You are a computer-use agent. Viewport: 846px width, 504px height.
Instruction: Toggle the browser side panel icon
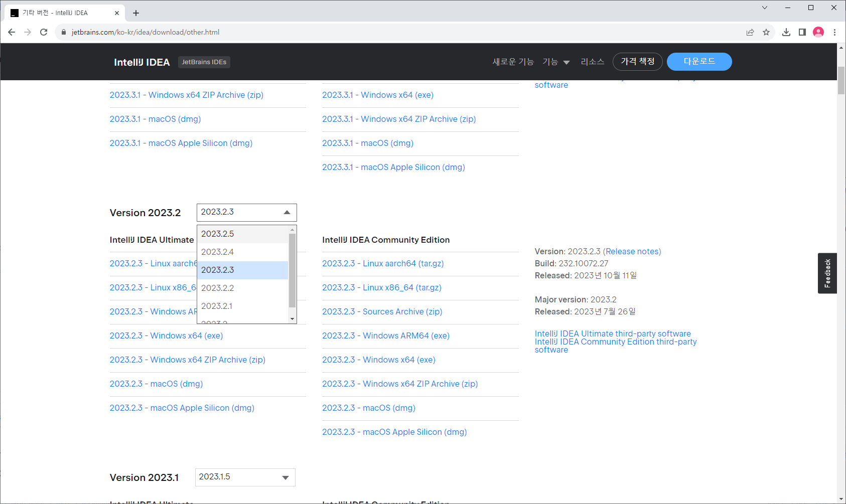[802, 32]
